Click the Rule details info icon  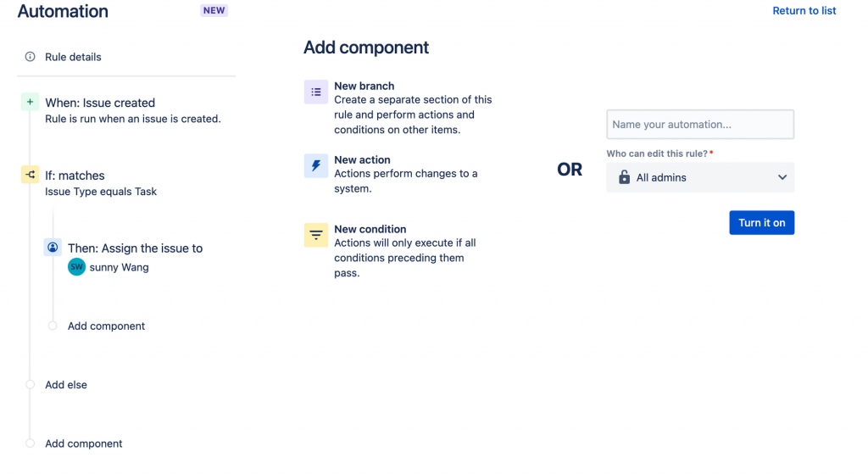31,57
